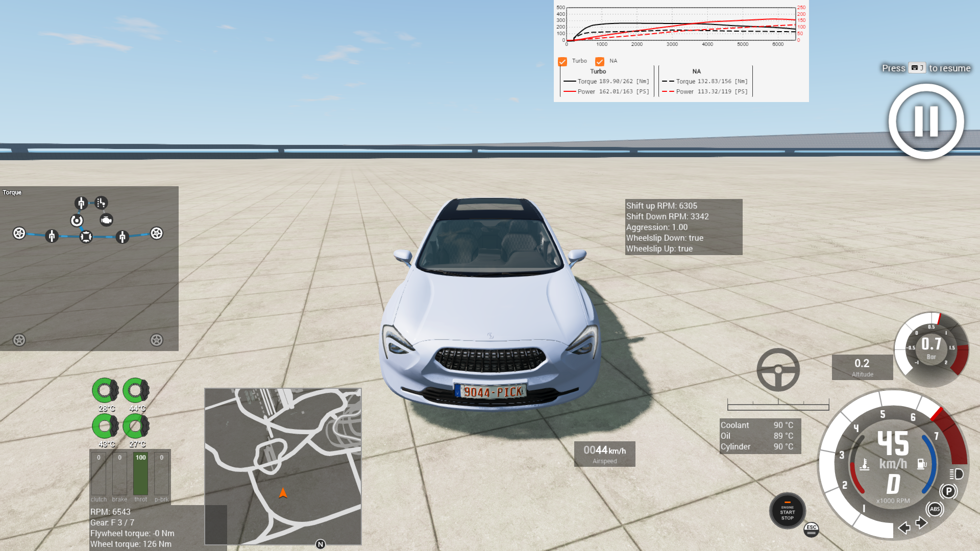Toggle the NA curve checkbox
Viewport: 980px width, 551px height.
[600, 61]
